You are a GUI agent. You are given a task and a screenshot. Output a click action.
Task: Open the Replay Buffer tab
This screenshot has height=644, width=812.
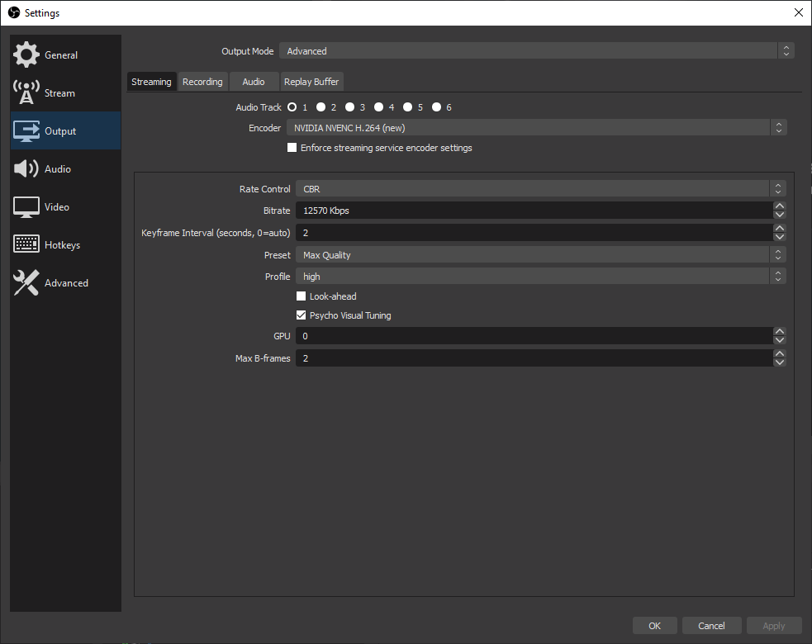pos(311,81)
